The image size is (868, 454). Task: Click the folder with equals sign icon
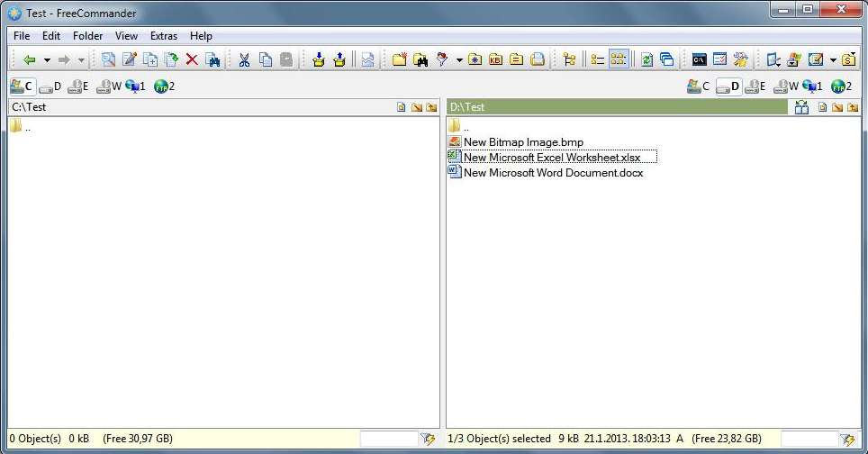click(517, 59)
